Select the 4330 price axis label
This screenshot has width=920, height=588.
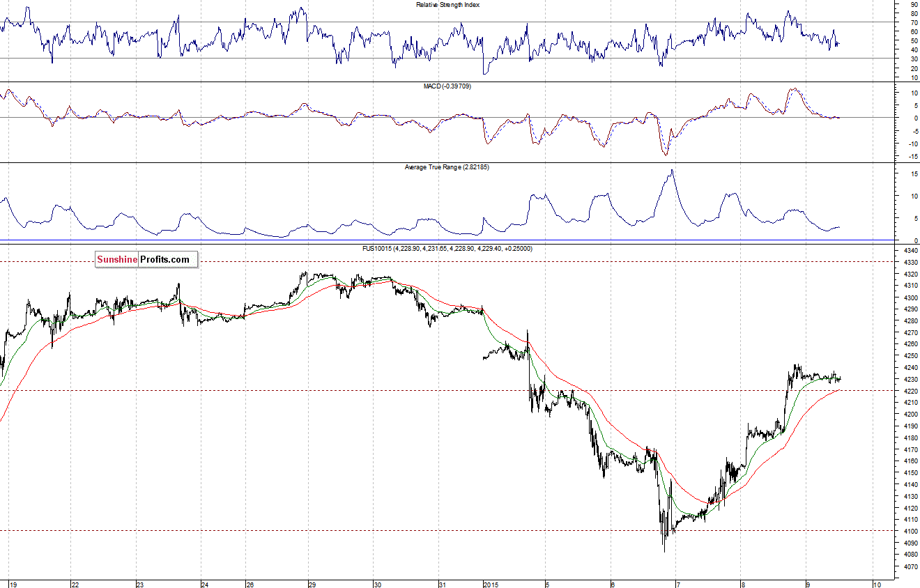tap(910, 262)
